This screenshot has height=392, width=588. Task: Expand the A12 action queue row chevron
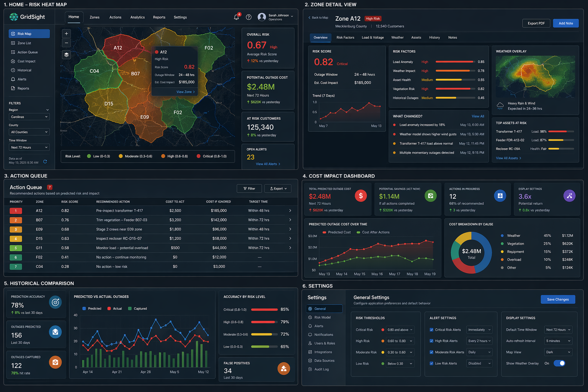pos(290,211)
